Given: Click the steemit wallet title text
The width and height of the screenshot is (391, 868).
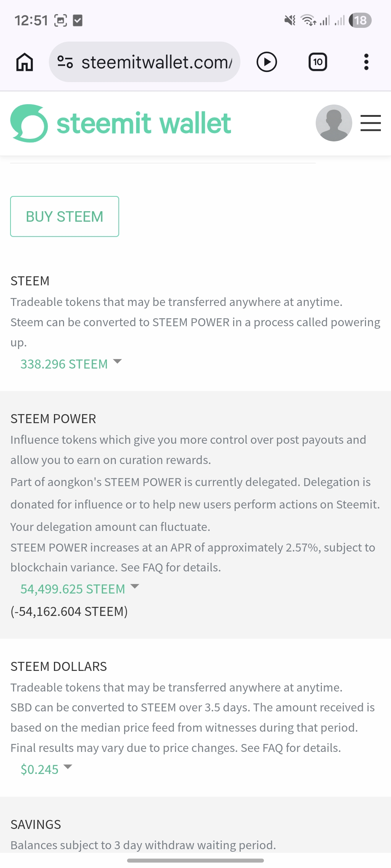Looking at the screenshot, I should coord(144,123).
